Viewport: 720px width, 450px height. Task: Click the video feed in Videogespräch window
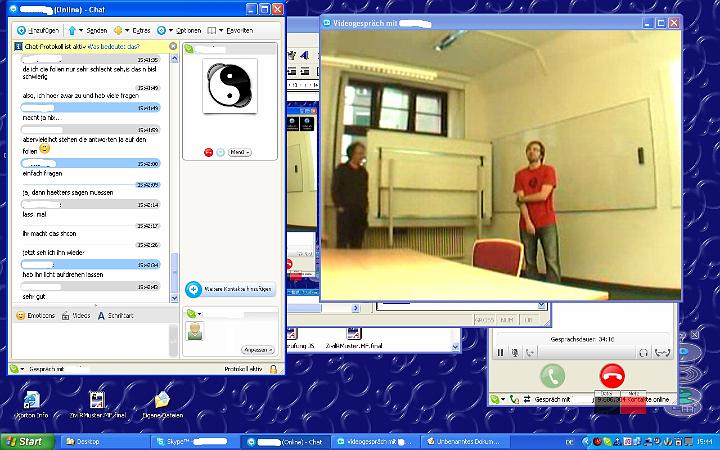[501, 165]
